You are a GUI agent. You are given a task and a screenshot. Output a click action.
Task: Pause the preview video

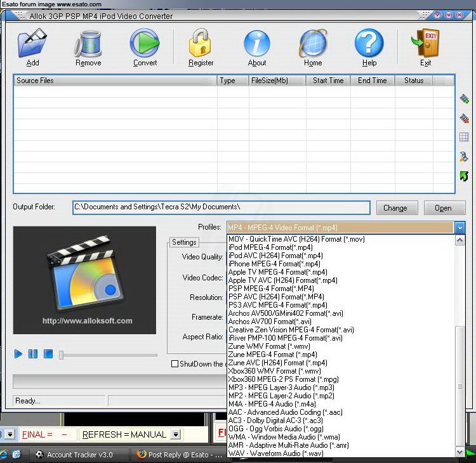33,354
